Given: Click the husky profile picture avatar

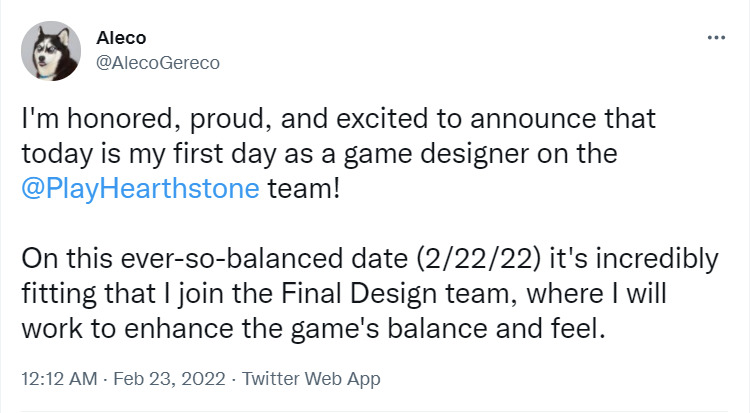Looking at the screenshot, I should click(x=51, y=51).
